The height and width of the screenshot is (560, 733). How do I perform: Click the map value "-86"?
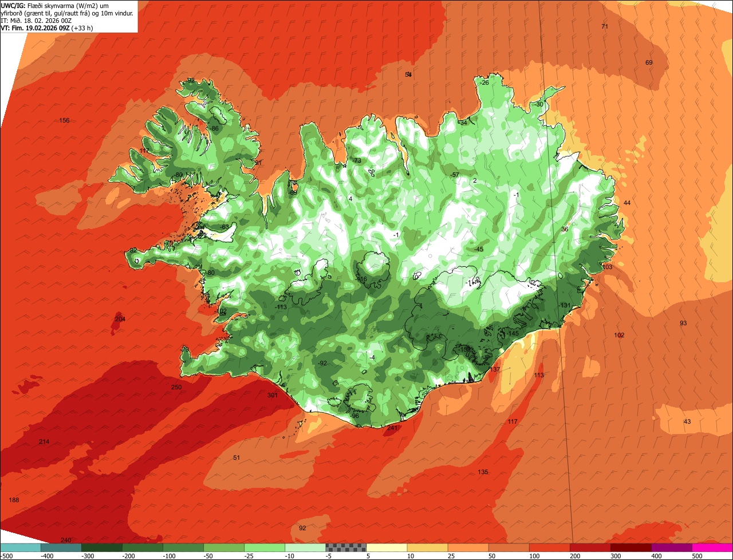click(214, 128)
